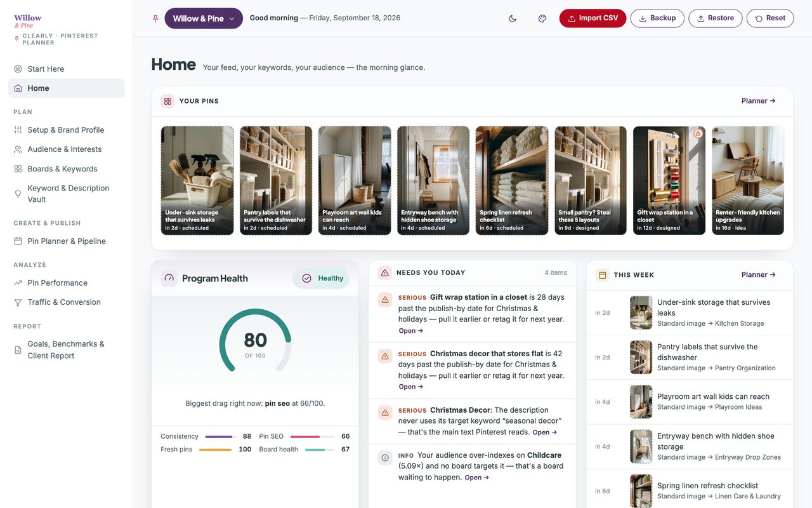Open the Christmas Decor keyword alert
The height and width of the screenshot is (508, 812).
tap(473, 421)
